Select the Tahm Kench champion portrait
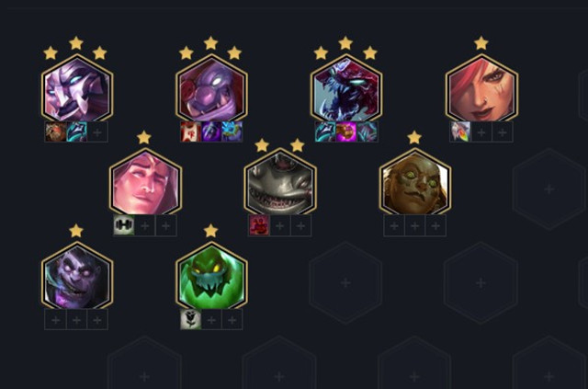 280,183
